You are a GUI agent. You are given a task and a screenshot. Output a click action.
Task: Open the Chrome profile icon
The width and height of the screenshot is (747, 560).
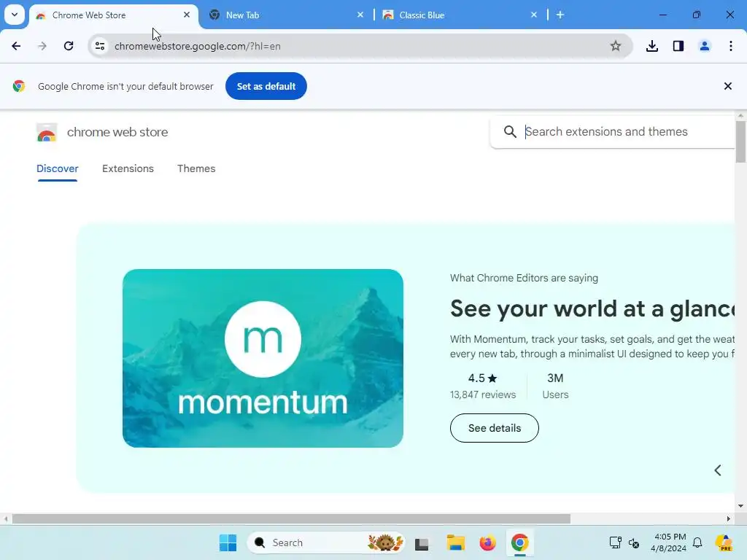coord(705,46)
